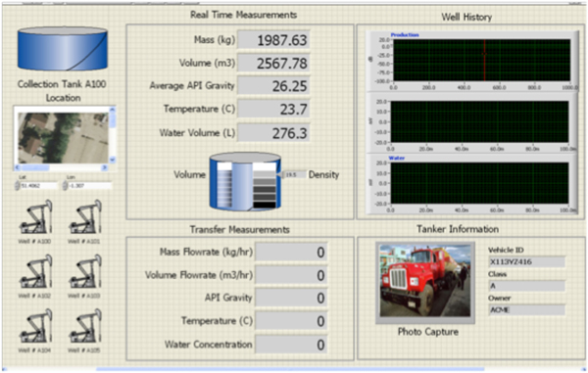
Task: Select the Well # A105 pumpjack icon
Action: (x=85, y=326)
